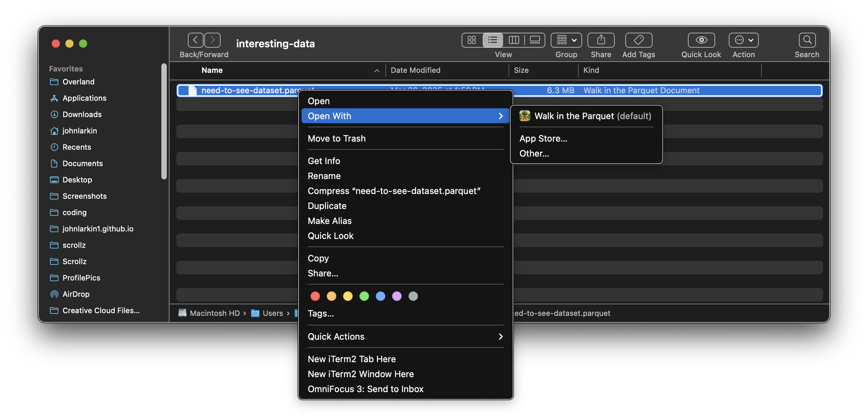The width and height of the screenshot is (868, 418).
Task: Apply the yellow tag color
Action: coord(348,296)
